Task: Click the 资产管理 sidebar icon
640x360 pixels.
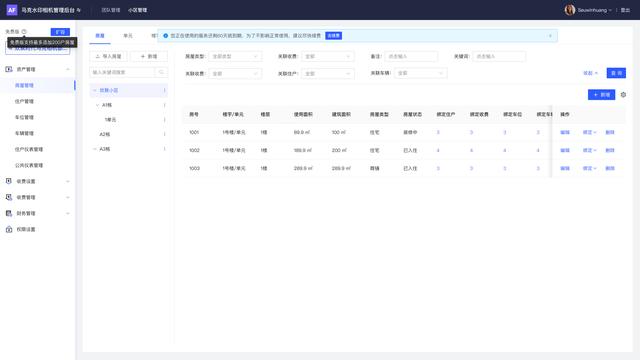Action: click(9, 69)
